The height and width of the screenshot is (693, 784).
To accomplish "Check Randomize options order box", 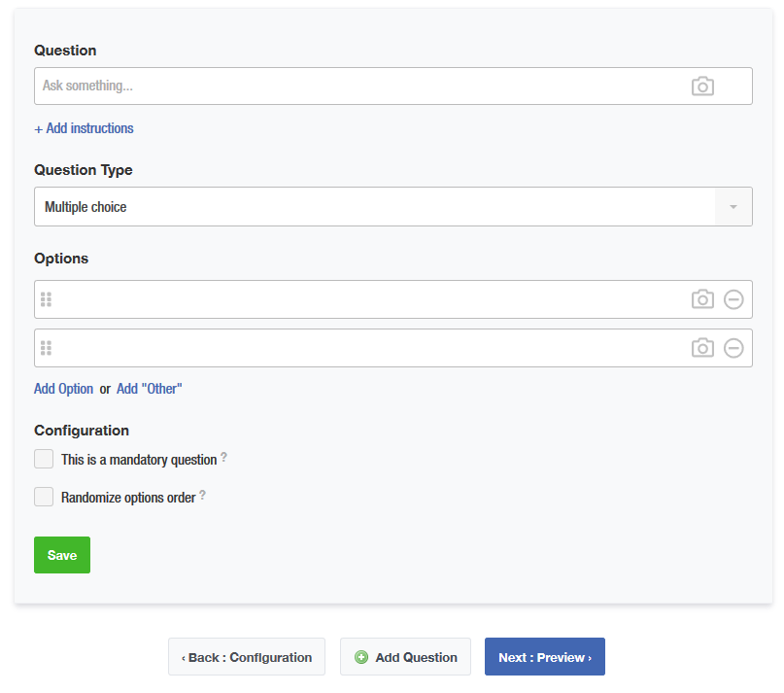I will (x=44, y=497).
